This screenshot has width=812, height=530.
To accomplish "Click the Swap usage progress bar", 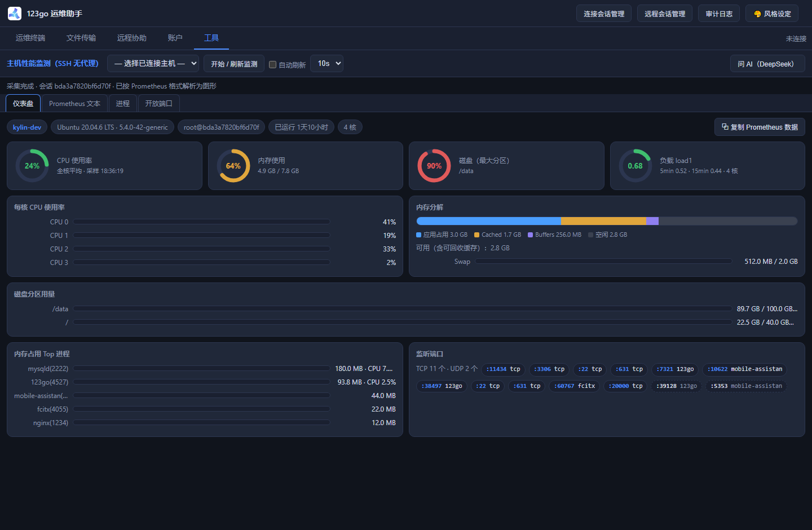I will point(603,261).
